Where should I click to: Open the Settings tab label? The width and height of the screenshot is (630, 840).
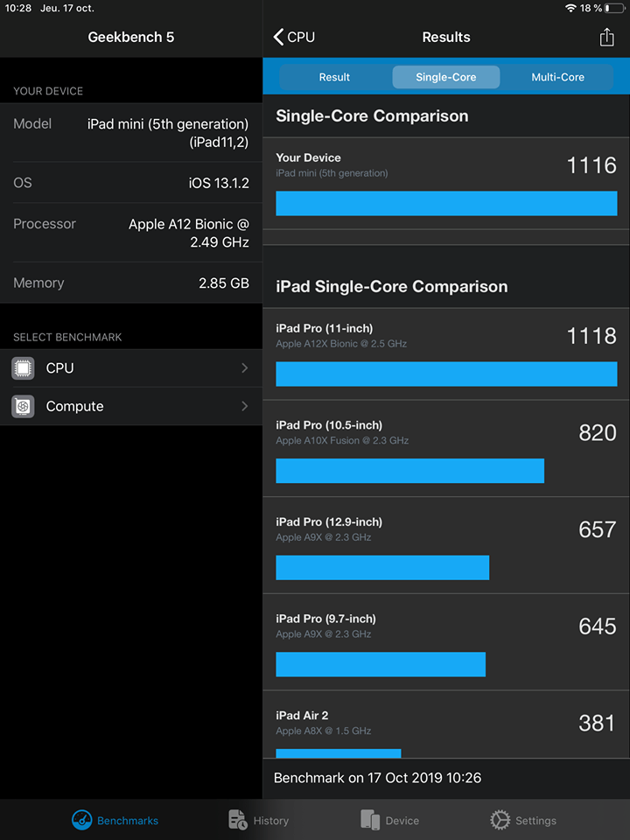click(535, 821)
